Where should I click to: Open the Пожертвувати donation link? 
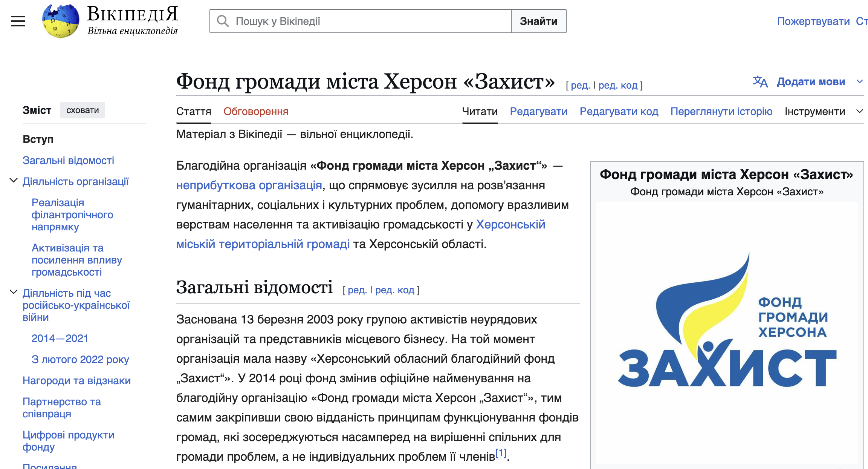(813, 21)
